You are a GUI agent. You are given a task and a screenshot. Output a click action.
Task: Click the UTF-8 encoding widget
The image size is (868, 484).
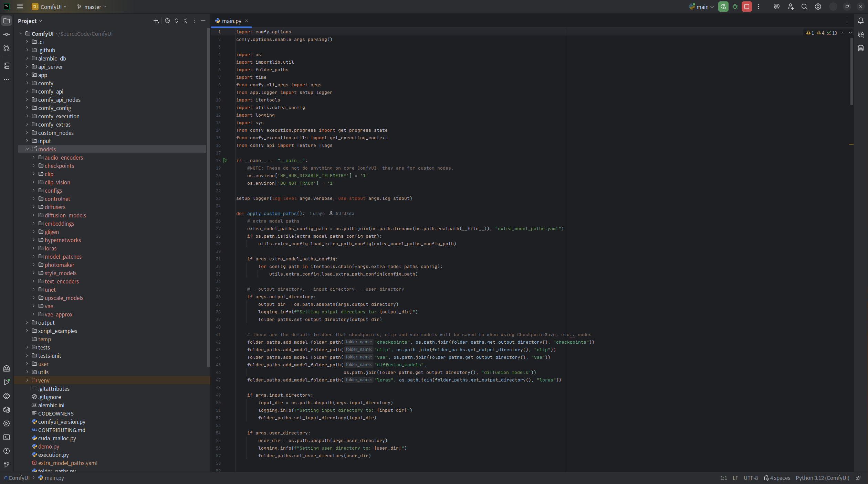(751, 478)
